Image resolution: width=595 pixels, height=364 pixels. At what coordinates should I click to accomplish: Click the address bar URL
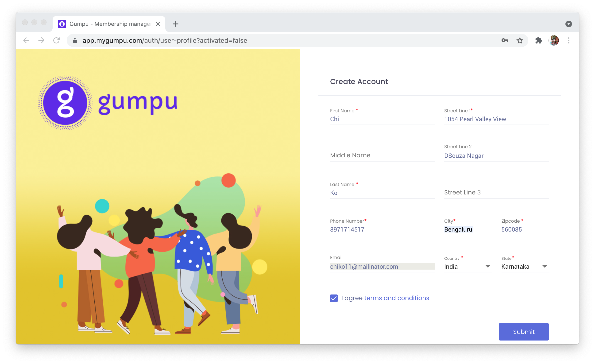(165, 40)
